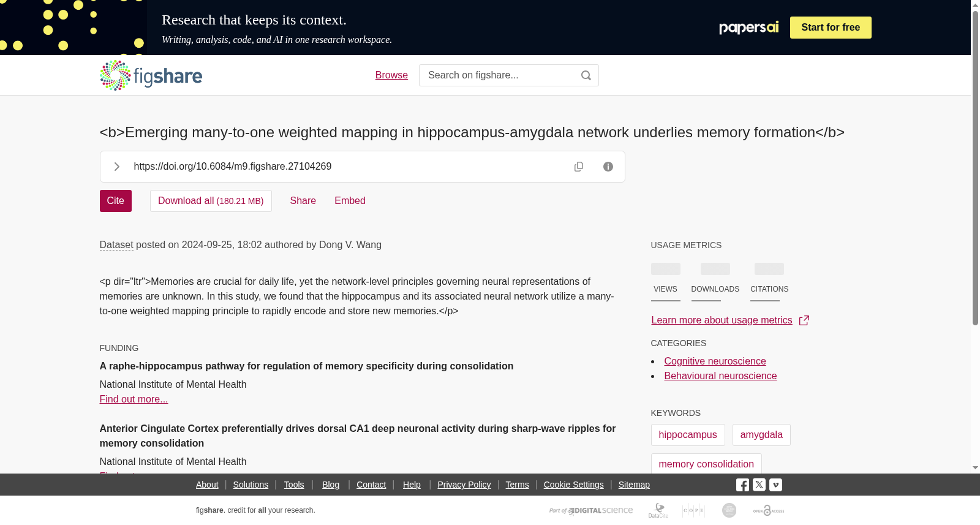Click the Cite button
The width and height of the screenshot is (980, 525).
coord(116,201)
